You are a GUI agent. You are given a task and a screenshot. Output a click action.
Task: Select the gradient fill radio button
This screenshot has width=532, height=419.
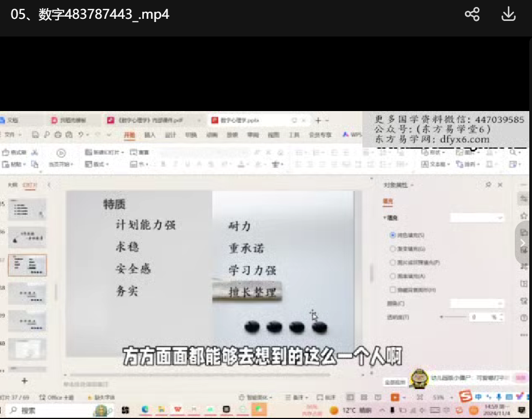392,249
